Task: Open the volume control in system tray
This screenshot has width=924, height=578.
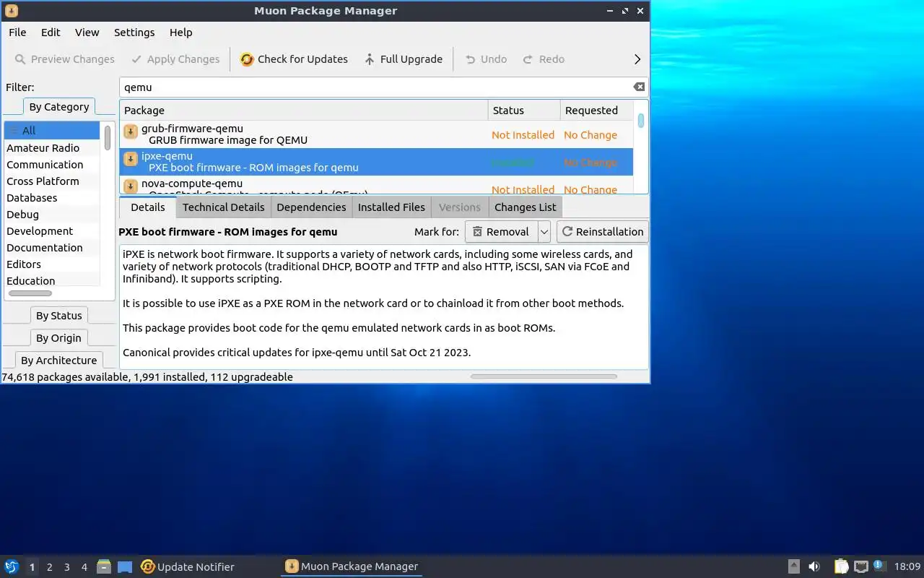Action: [814, 566]
